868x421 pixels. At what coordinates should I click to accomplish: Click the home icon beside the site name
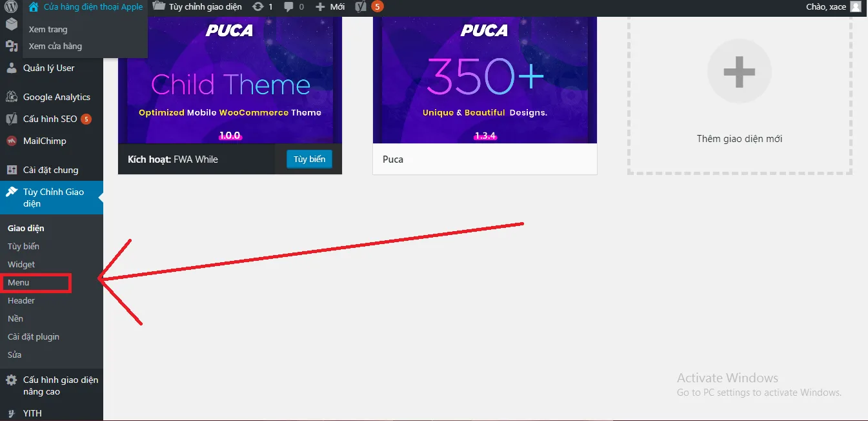(34, 7)
